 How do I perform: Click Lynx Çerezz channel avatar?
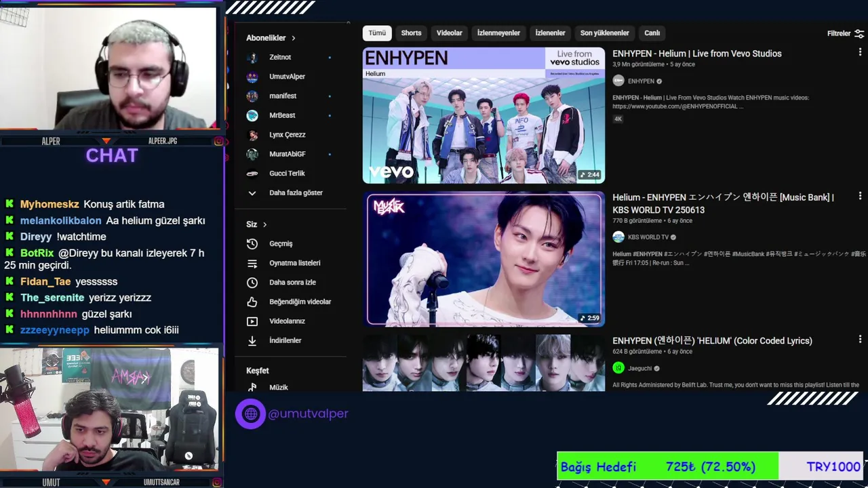(x=252, y=135)
